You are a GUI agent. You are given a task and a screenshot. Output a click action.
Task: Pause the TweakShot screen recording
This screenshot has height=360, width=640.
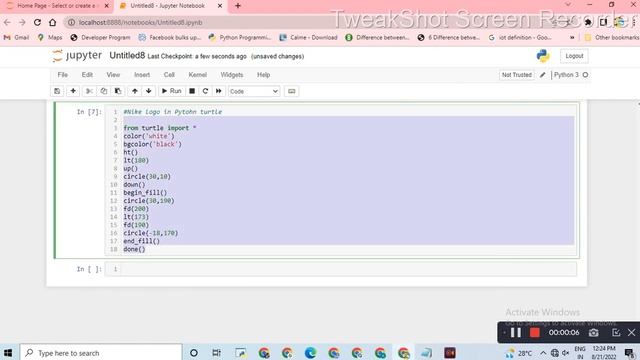click(x=516, y=333)
